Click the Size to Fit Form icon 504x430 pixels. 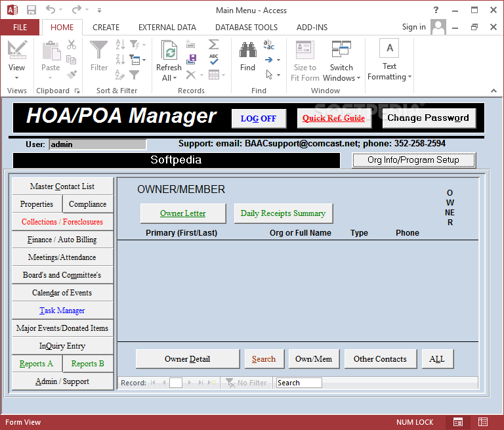click(x=305, y=50)
